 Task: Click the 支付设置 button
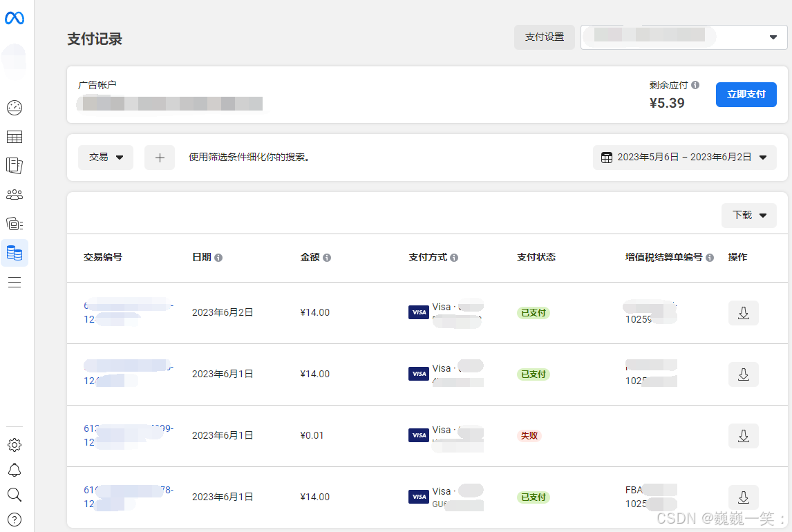[x=545, y=37]
